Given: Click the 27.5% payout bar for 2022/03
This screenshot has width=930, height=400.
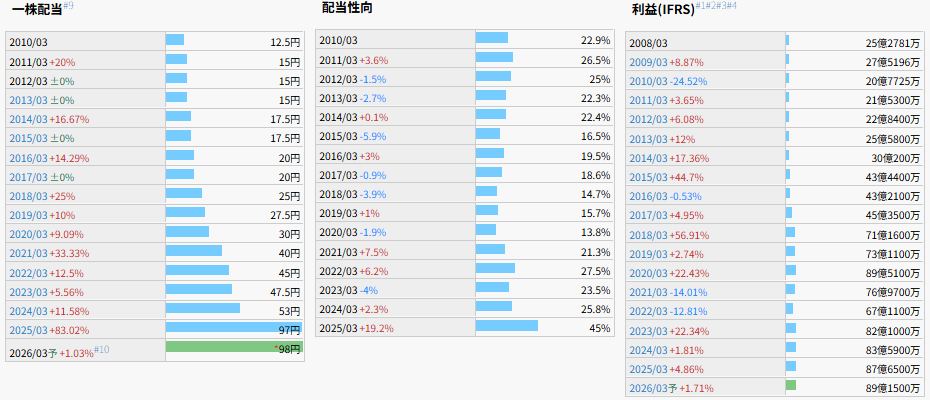Looking at the screenshot, I should click(x=495, y=268).
